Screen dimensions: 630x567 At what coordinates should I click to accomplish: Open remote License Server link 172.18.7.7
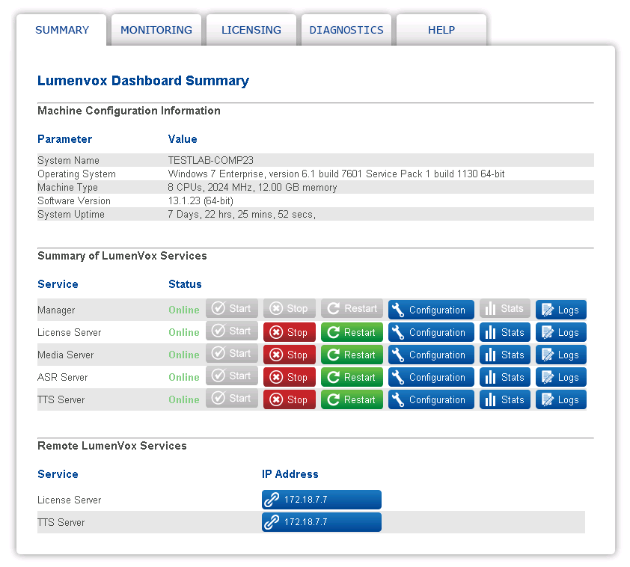(322, 499)
